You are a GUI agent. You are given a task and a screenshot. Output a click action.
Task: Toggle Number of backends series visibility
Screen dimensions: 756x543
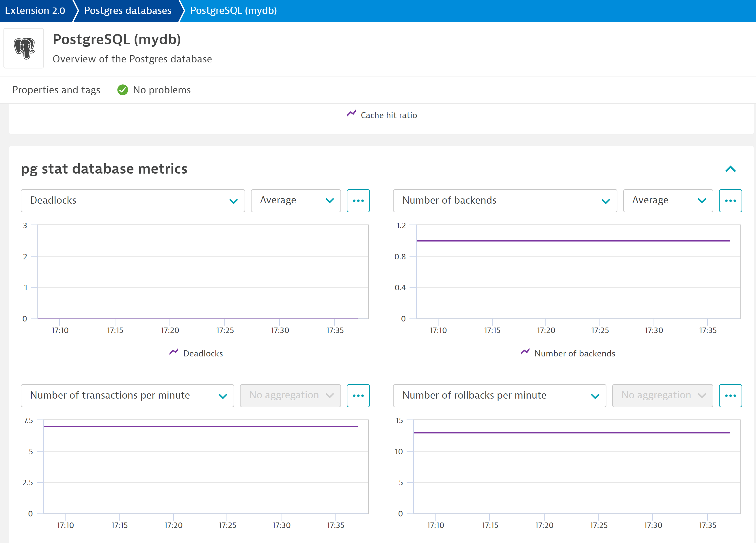[567, 353]
